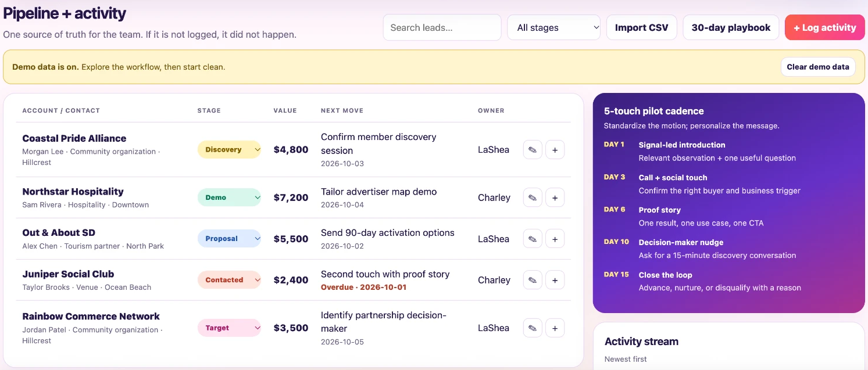Click Call + social touch step
Screen dimensions: 868x370
coord(673,178)
